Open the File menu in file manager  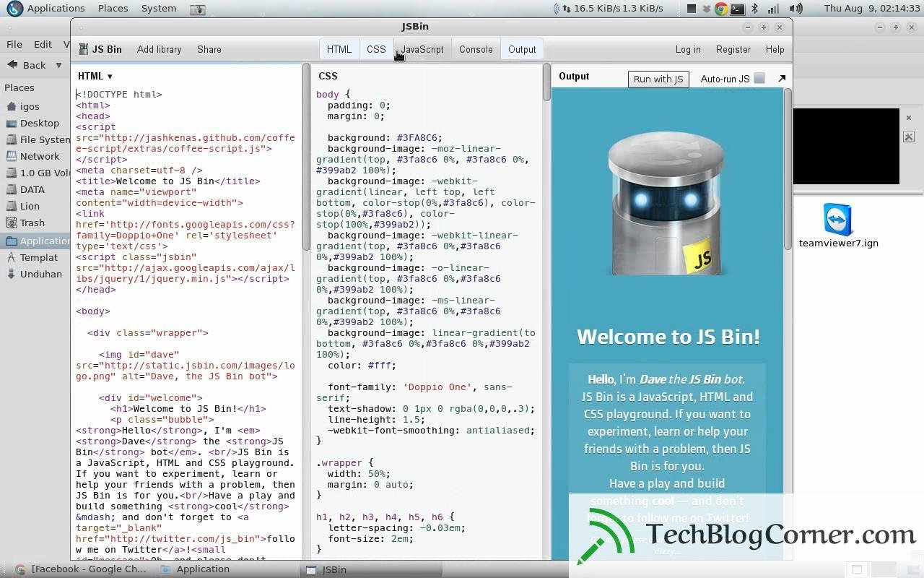pyautogui.click(x=14, y=44)
